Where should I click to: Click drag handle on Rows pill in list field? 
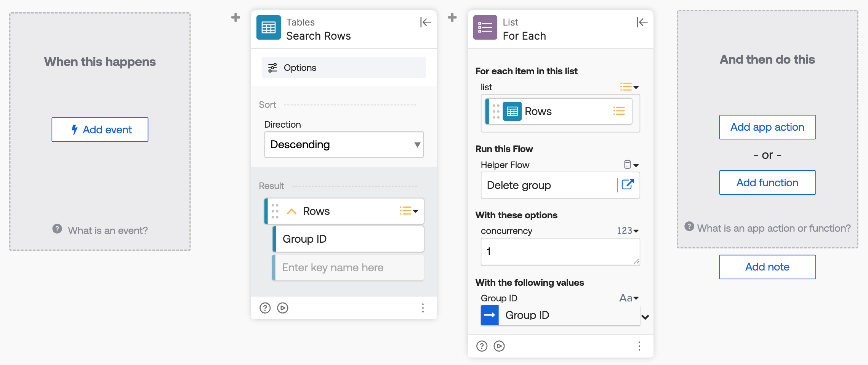(496, 111)
